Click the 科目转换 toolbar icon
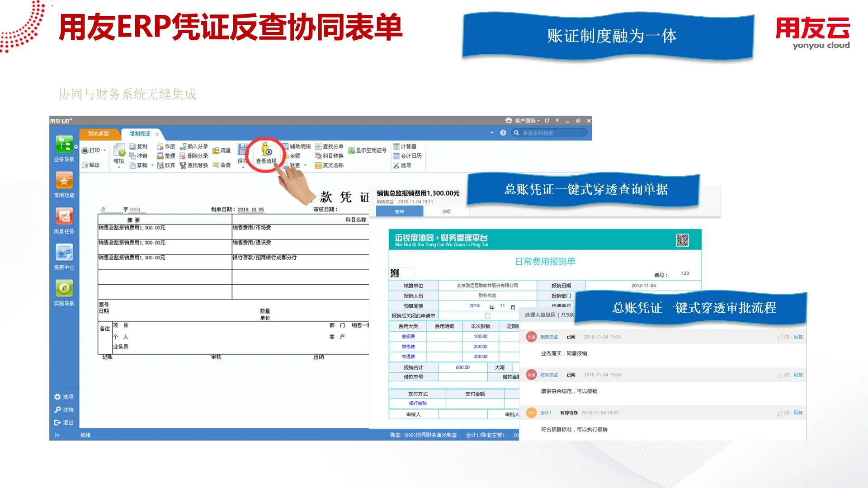The width and height of the screenshot is (868, 488). pyautogui.click(x=318, y=156)
